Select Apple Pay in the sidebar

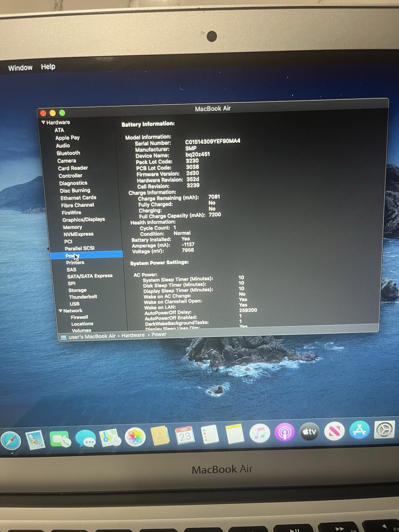click(x=67, y=138)
